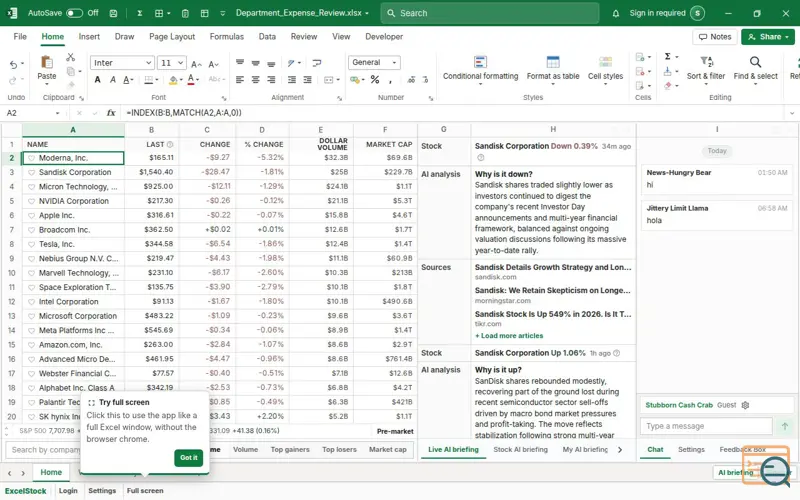Center text horizontally in Alignment group
800x500 pixels.
click(256, 80)
